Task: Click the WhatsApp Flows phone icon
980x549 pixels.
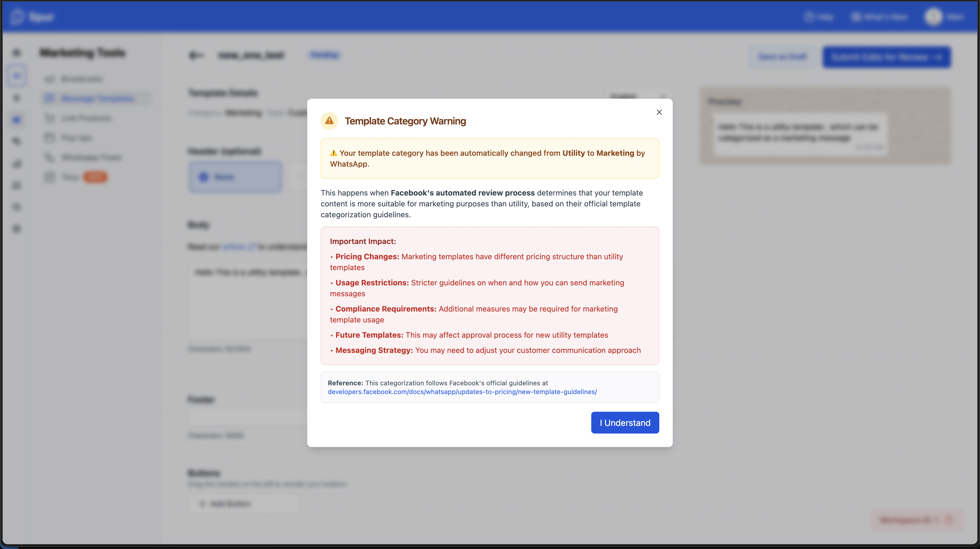Action: tap(50, 157)
